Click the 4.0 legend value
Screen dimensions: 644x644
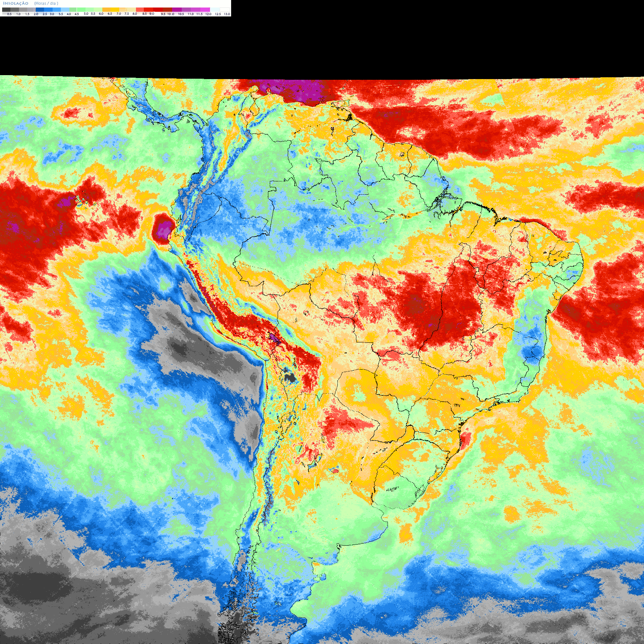(69, 14)
